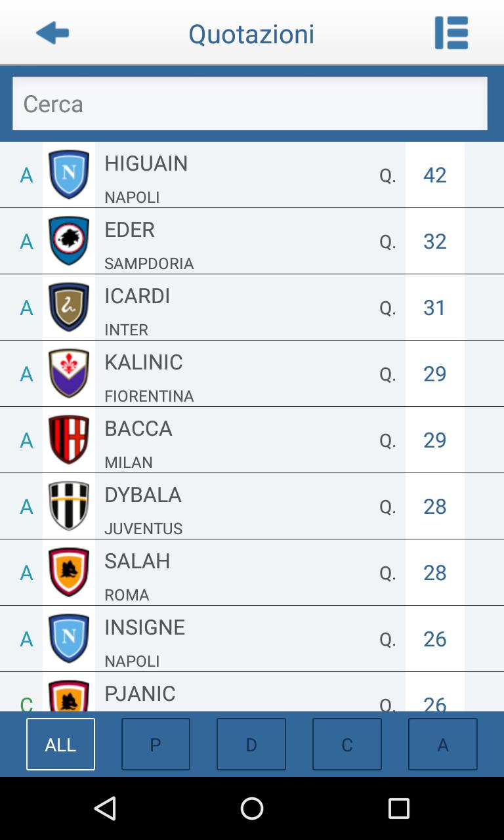504x840 pixels.
Task: Filter players by P role
Action: coord(156,744)
